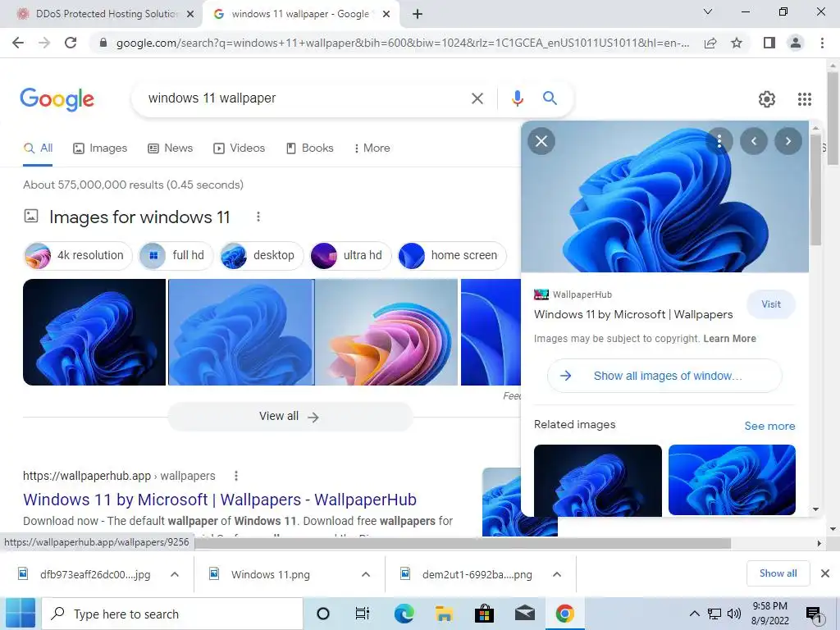Expand the More search categories menu
Viewport: 840px width, 630px height.
372,148
